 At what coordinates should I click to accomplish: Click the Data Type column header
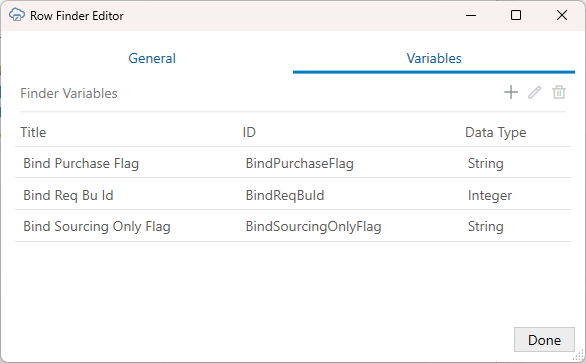(496, 132)
